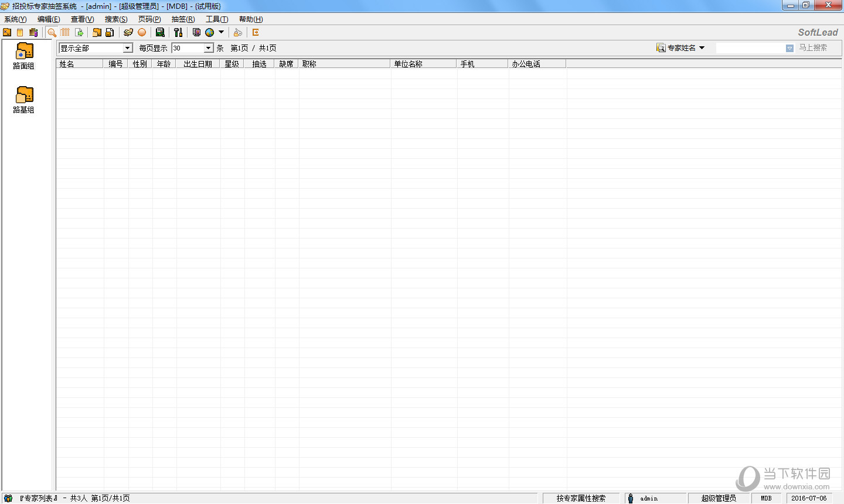Viewport: 844px width, 504px height.
Task: Open the 抽签(R) menu
Action: 183,19
